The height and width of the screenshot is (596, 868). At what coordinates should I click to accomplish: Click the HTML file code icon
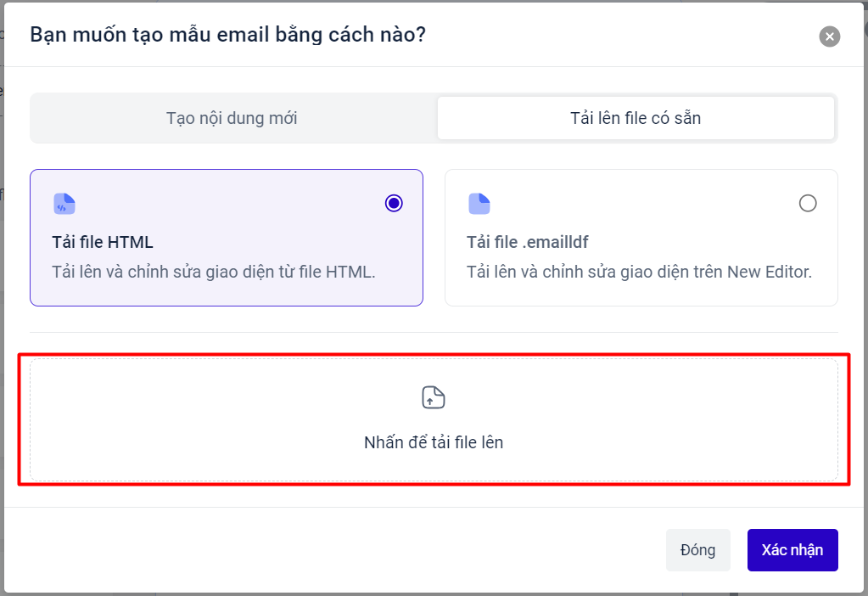click(x=64, y=204)
